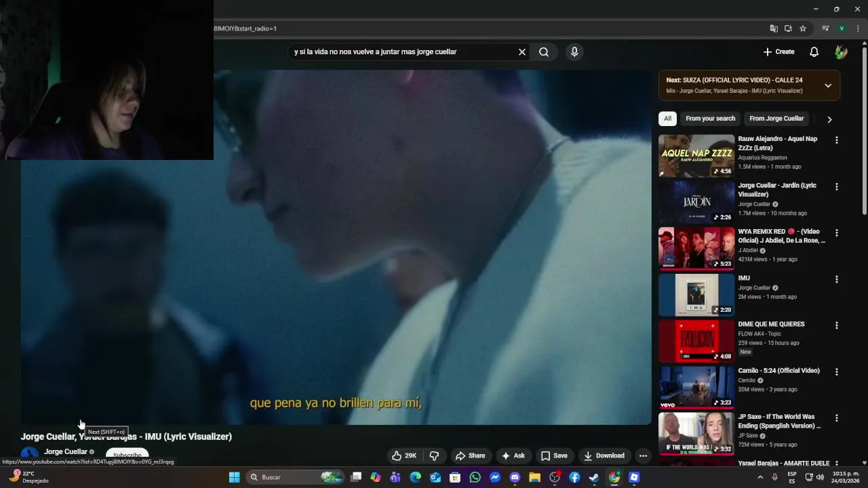868x488 pixels.
Task: Open JP Saxe If The World Was Ending title
Action: [779, 422]
